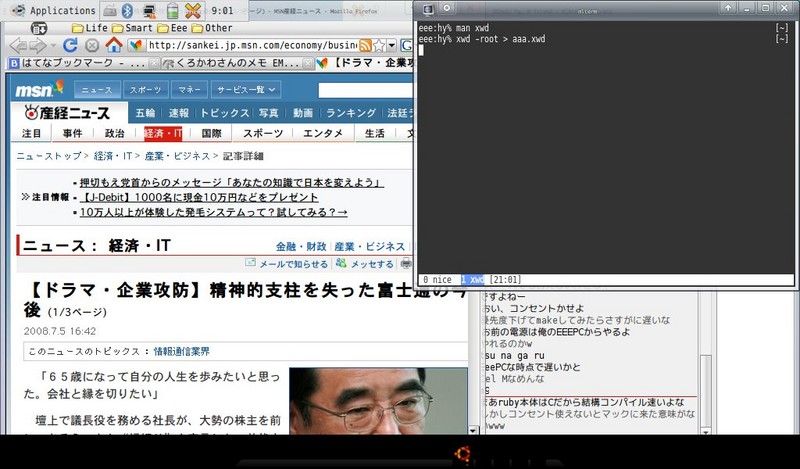Open the 写真 navigation item

point(268,113)
